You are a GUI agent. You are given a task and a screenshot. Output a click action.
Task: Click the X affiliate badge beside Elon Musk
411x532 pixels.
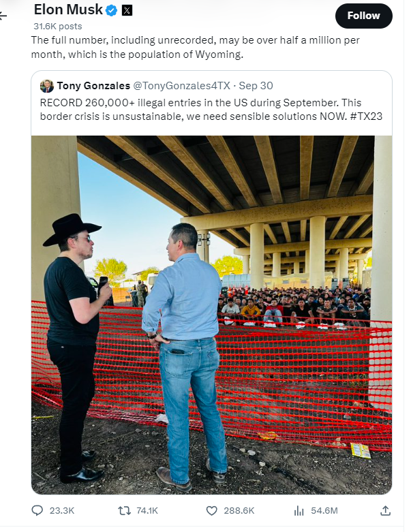coord(127,10)
